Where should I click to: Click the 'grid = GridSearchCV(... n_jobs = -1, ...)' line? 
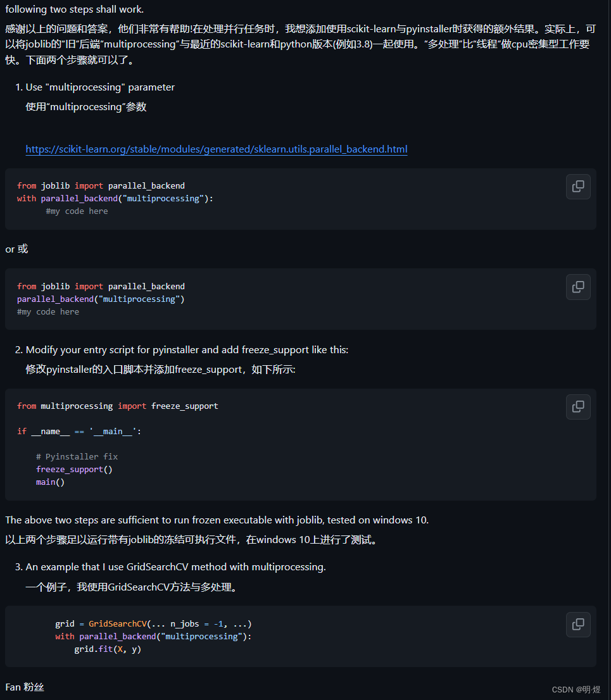point(153,623)
